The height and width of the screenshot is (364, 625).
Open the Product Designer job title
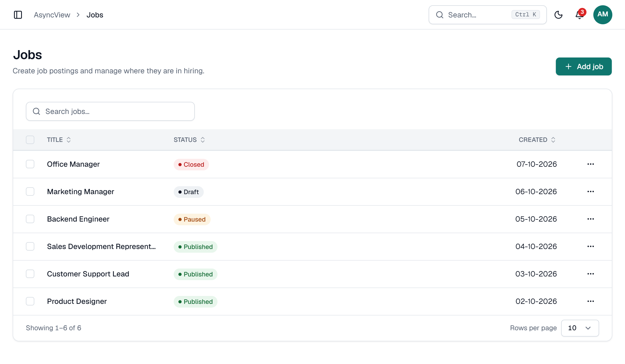pyautogui.click(x=77, y=301)
